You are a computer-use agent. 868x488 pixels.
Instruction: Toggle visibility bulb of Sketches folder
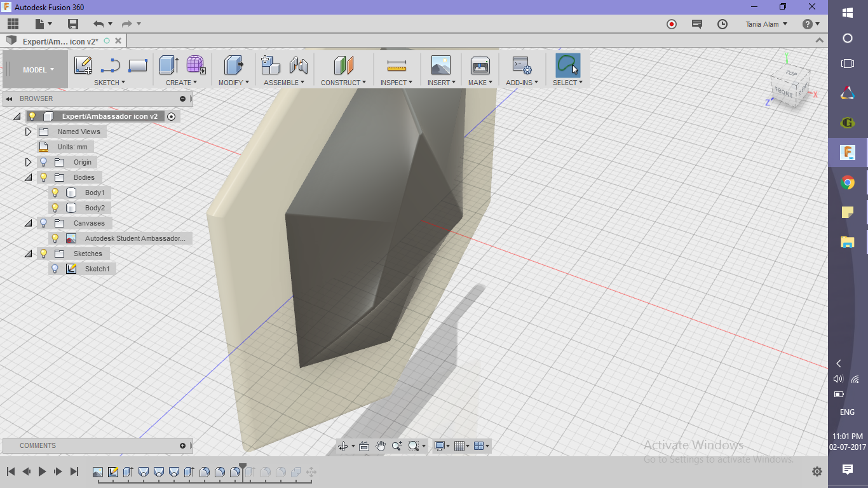[43, 254]
